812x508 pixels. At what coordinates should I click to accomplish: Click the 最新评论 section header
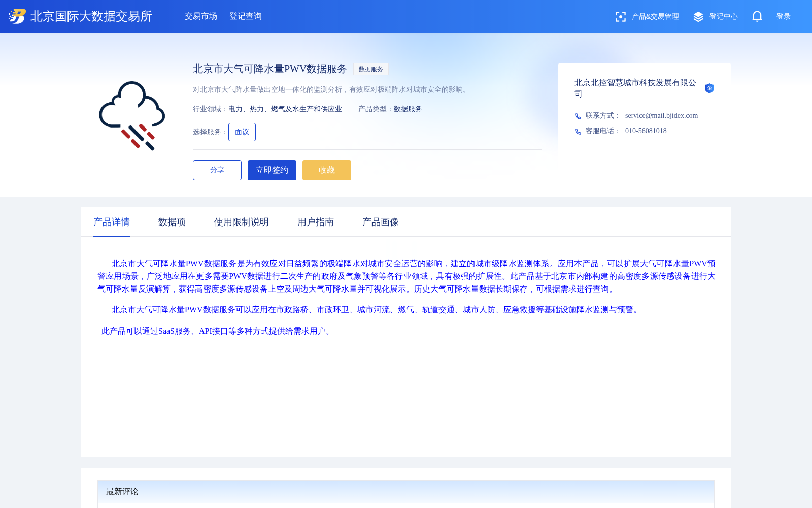point(406,492)
